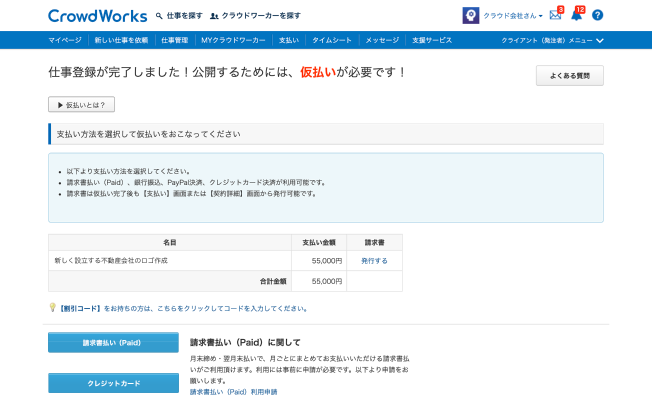Viewport: 652px width, 400px height.
Task: Open the クライアント（発注者）メニュー dropdown
Action: click(565, 40)
